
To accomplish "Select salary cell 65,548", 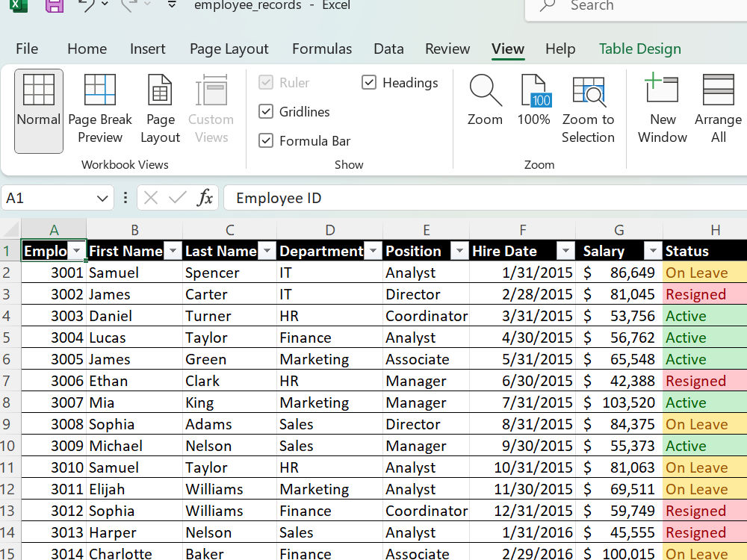I will 619,359.
